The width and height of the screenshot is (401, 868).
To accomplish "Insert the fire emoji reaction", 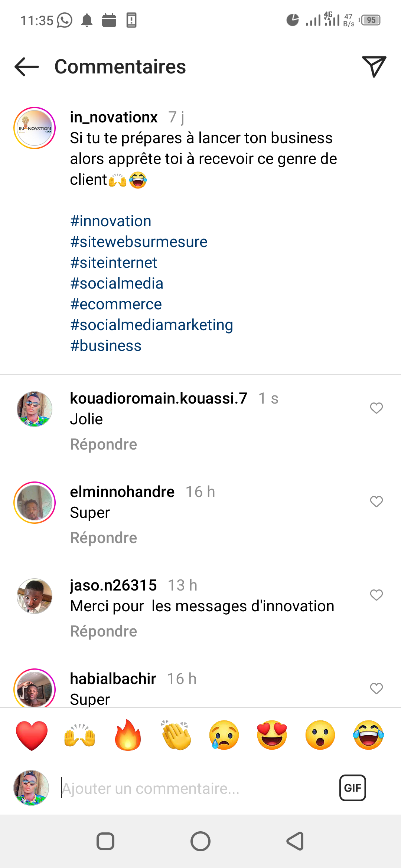I will click(128, 735).
